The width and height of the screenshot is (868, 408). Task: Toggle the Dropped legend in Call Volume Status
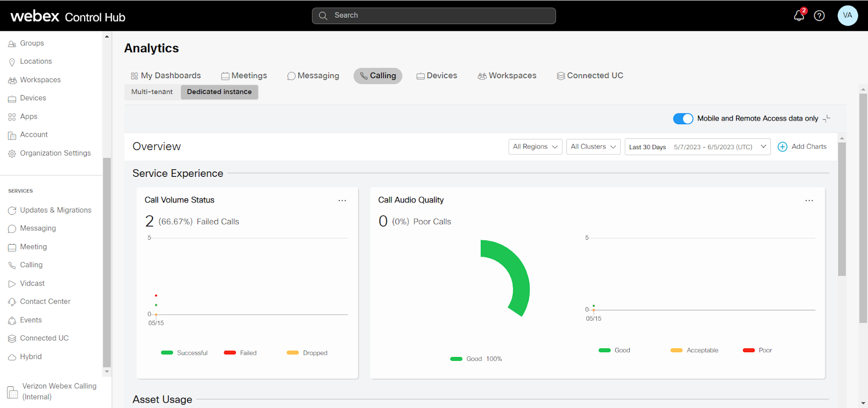pos(307,353)
